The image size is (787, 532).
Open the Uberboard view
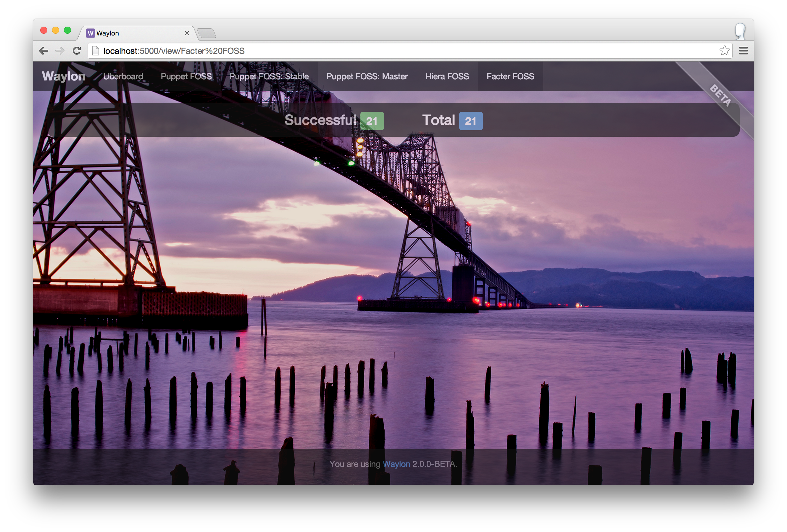tap(123, 77)
